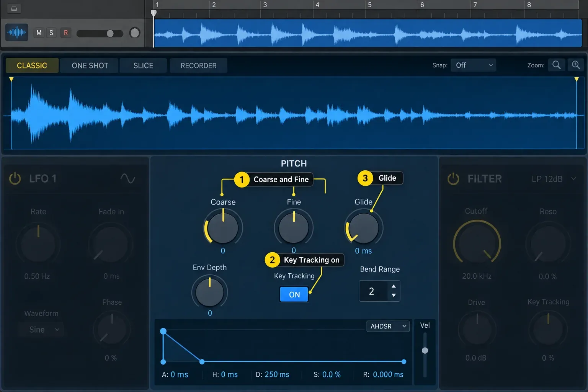This screenshot has height=392, width=588.
Task: Click the Coarse value 0 below the knob
Action: pyautogui.click(x=223, y=251)
